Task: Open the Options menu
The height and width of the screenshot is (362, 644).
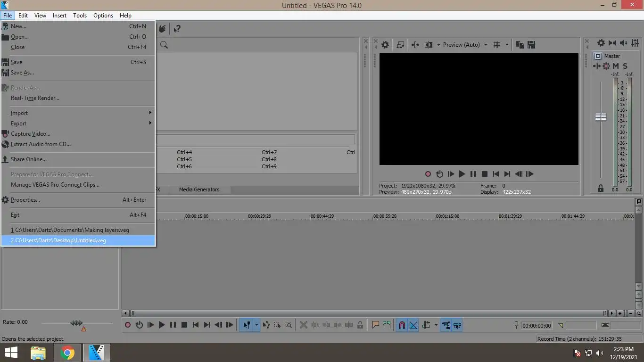Action: point(103,16)
